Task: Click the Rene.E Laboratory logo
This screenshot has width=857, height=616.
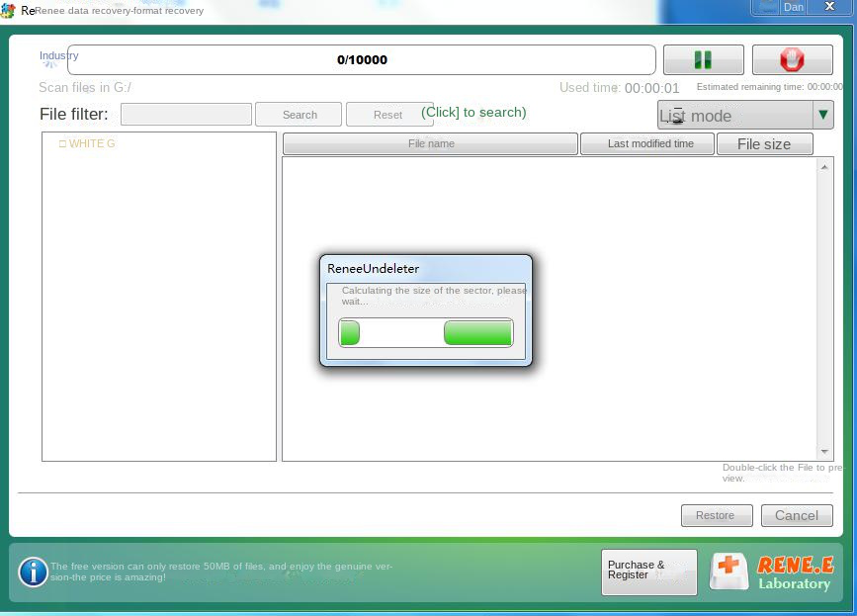Action: pos(772,572)
